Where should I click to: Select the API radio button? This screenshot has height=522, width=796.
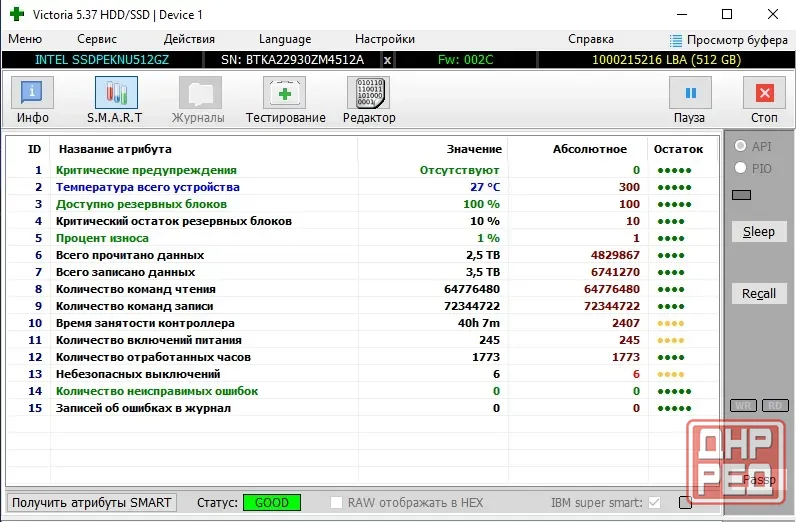740,146
